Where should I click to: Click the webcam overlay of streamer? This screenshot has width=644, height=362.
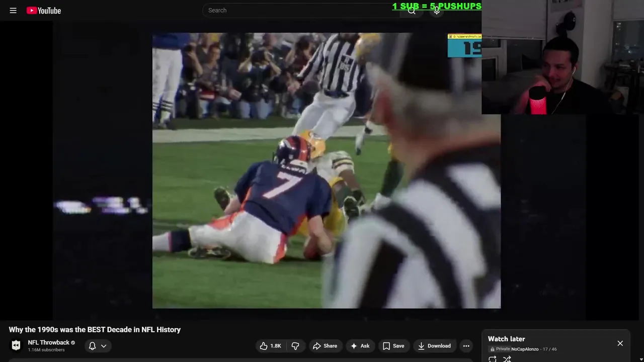(562, 57)
